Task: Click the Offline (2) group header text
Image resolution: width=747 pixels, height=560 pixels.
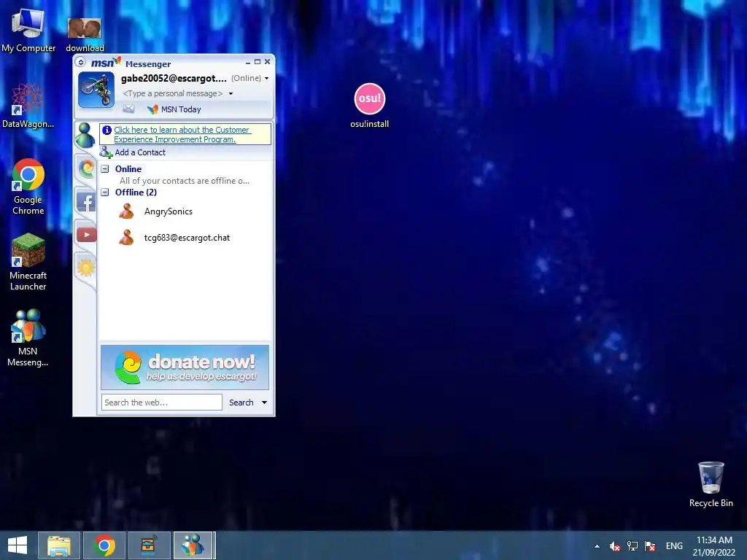Action: tap(136, 192)
